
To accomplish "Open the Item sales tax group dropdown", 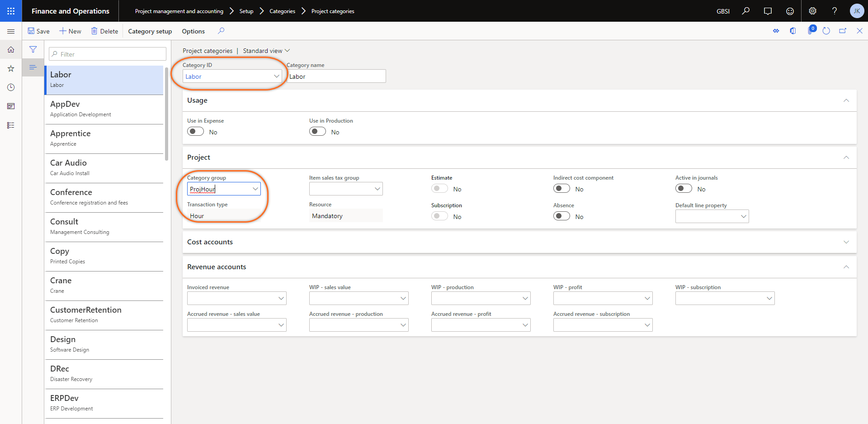I will pos(377,189).
